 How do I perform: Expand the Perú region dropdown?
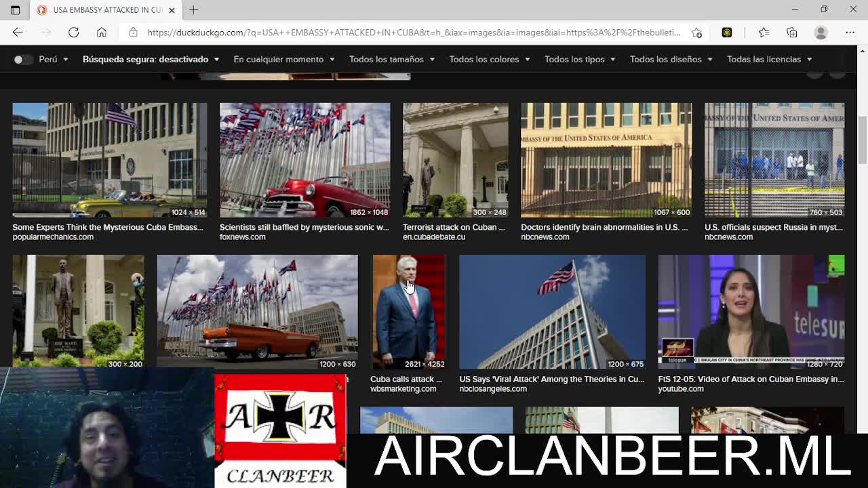tap(54, 59)
